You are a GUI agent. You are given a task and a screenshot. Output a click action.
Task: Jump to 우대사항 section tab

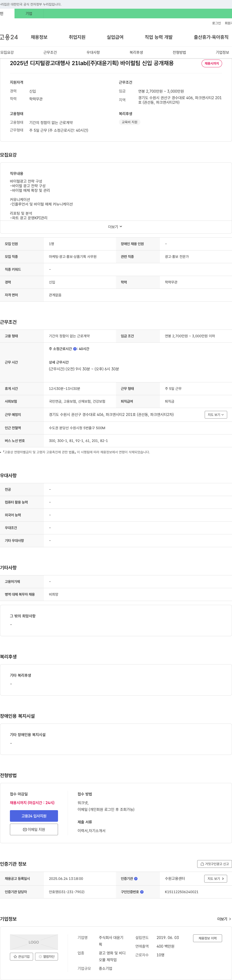pos(93,53)
